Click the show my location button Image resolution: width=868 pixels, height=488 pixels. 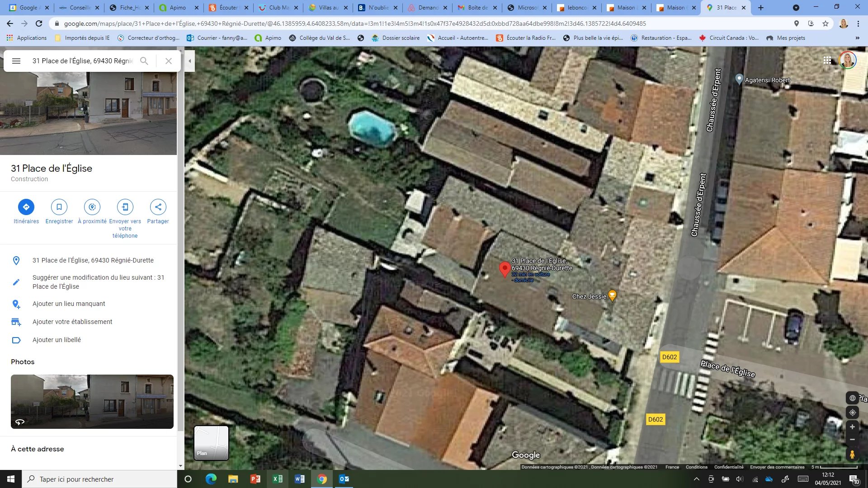click(x=852, y=413)
